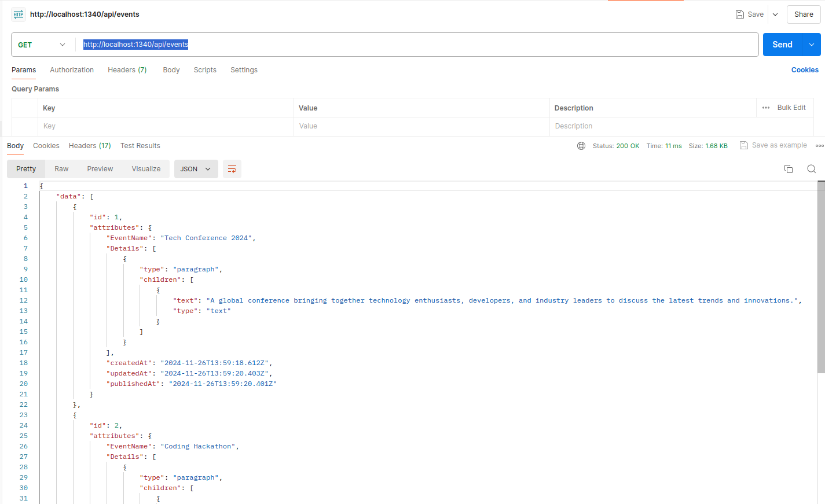Search within the response body

[811, 168]
